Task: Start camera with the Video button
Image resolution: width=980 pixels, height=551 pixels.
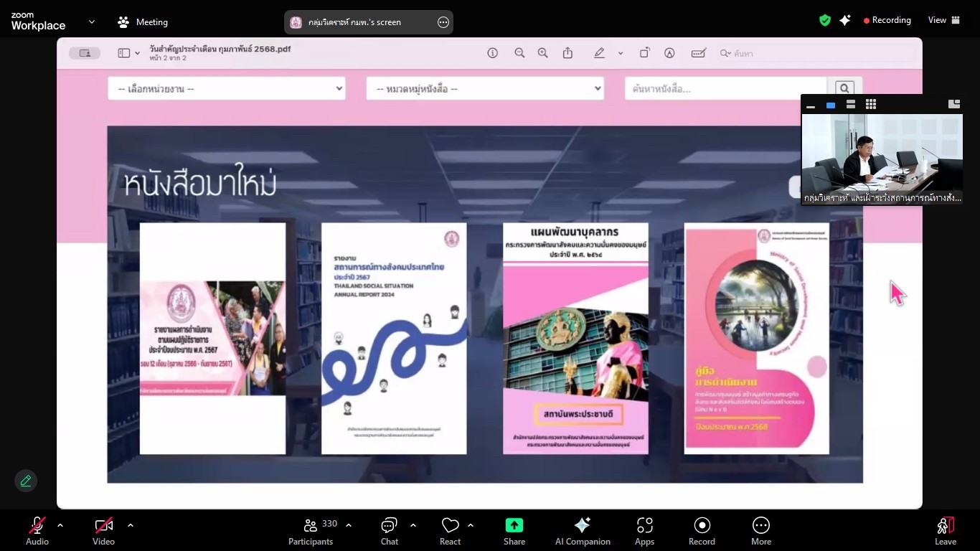Action: pos(103,531)
